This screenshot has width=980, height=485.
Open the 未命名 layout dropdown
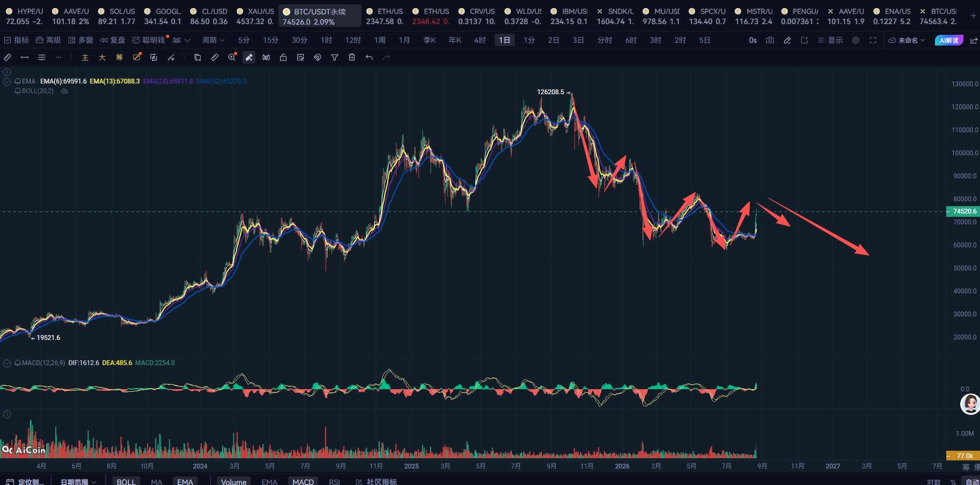[907, 40]
